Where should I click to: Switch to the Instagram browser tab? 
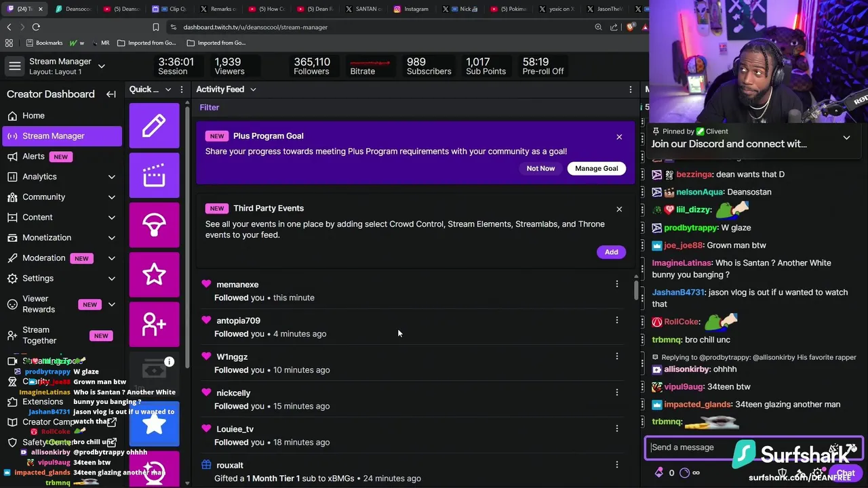click(411, 9)
